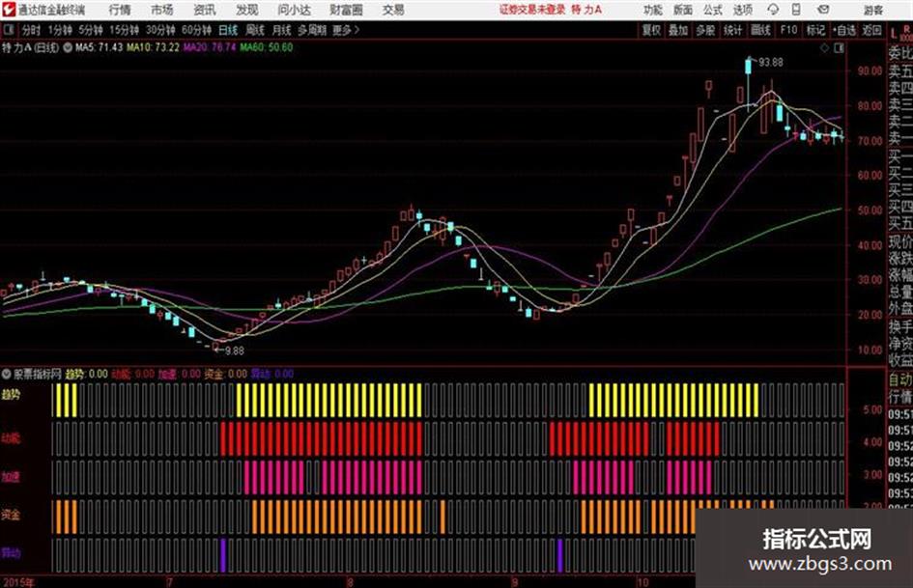Open the 版面 menu
This screenshot has height=588, width=913.
pyautogui.click(x=683, y=10)
